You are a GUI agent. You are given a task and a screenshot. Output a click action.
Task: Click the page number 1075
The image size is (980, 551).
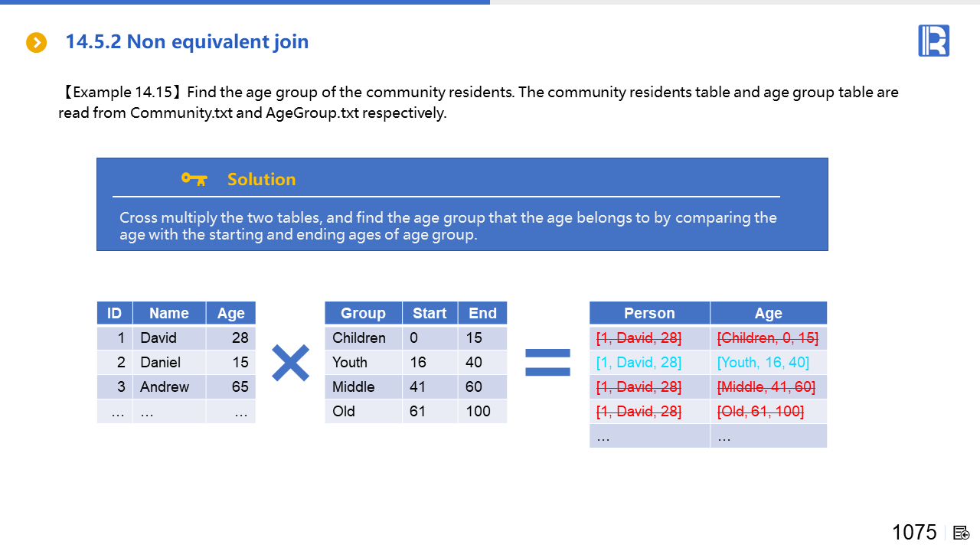(x=914, y=532)
